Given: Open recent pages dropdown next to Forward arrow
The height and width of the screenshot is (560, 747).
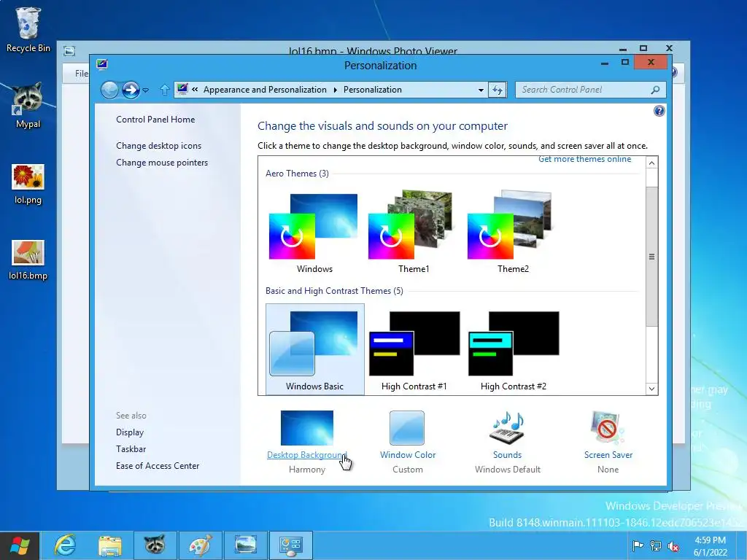Looking at the screenshot, I should point(146,90).
